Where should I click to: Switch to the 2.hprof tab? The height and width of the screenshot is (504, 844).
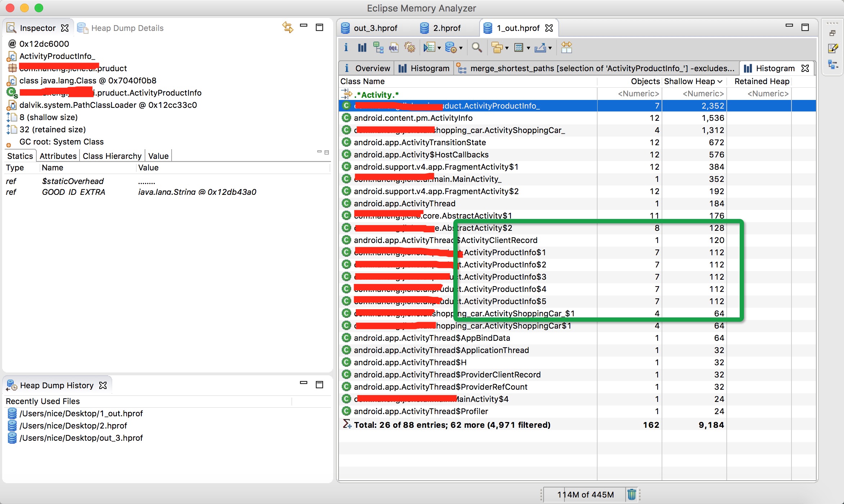441,28
